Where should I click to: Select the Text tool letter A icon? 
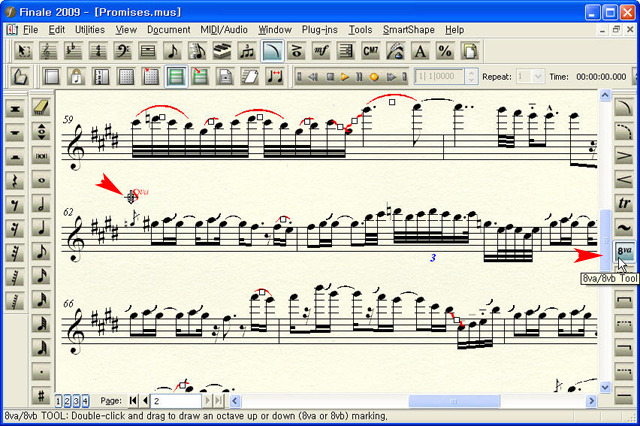point(420,51)
